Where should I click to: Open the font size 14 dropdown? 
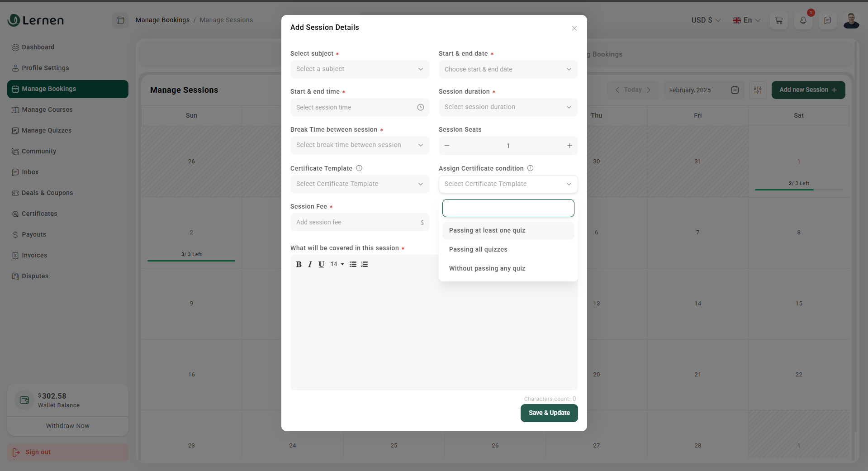(x=337, y=264)
